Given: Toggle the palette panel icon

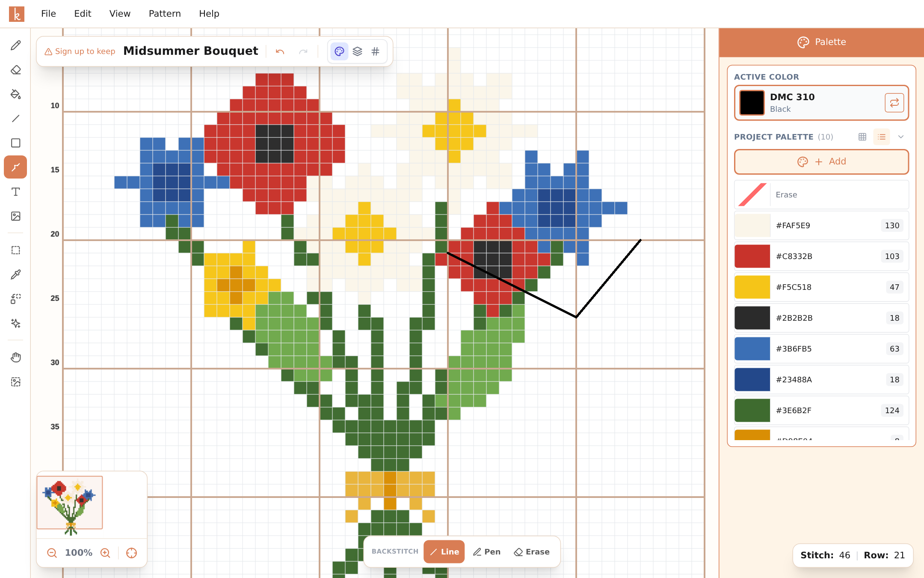Looking at the screenshot, I should 340,51.
